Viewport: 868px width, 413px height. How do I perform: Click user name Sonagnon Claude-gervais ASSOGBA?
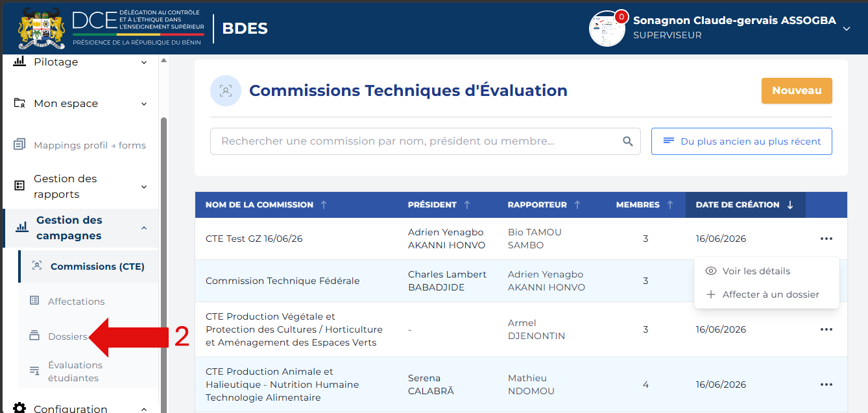734,21
